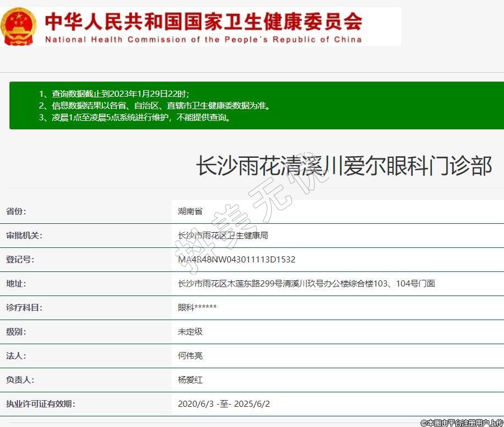The width and height of the screenshot is (504, 427).
Task: Click the person in charge name 杨爱红
Action: (x=190, y=380)
